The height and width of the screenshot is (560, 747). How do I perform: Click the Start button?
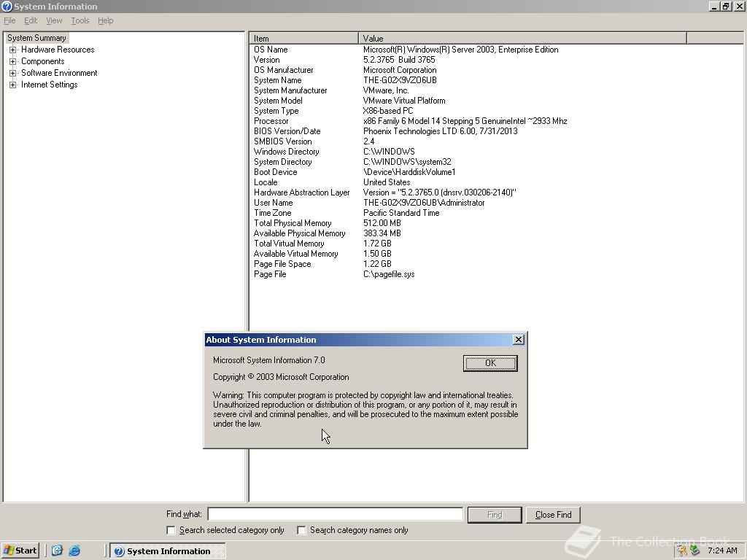coord(20,551)
